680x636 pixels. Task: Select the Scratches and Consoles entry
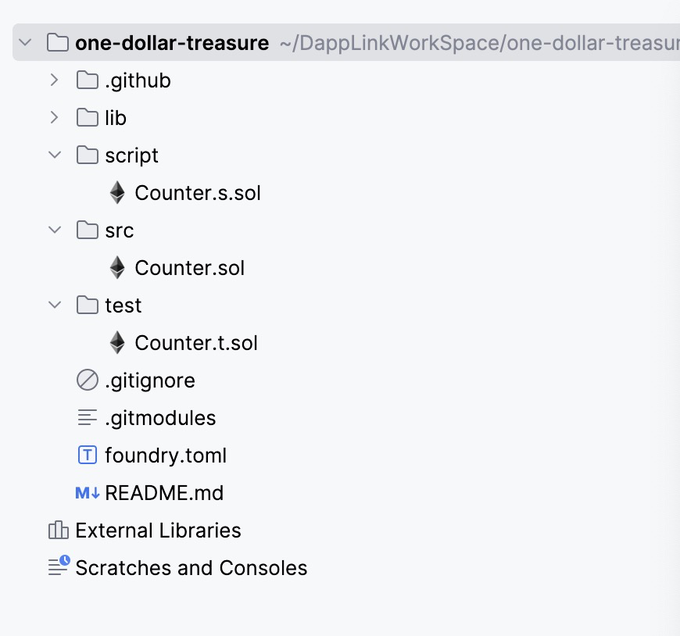coord(191,568)
